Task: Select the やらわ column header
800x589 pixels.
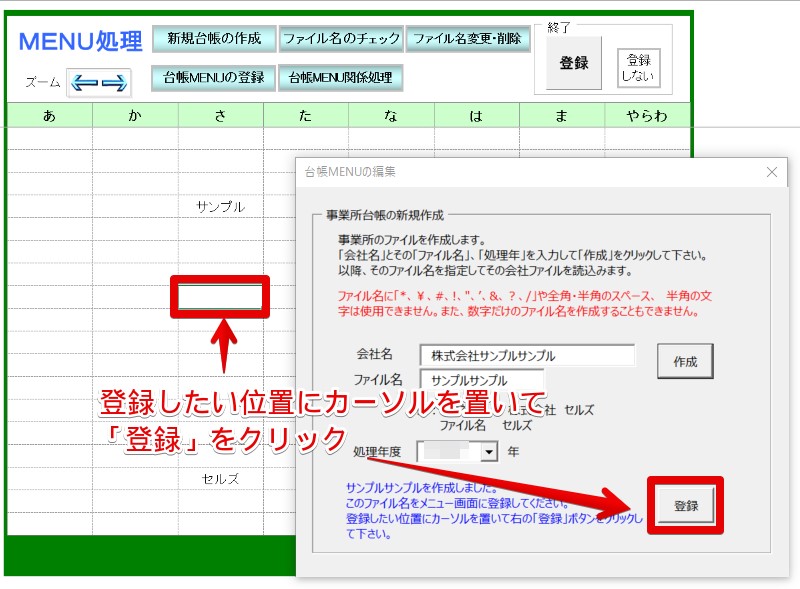Action: pos(647,116)
